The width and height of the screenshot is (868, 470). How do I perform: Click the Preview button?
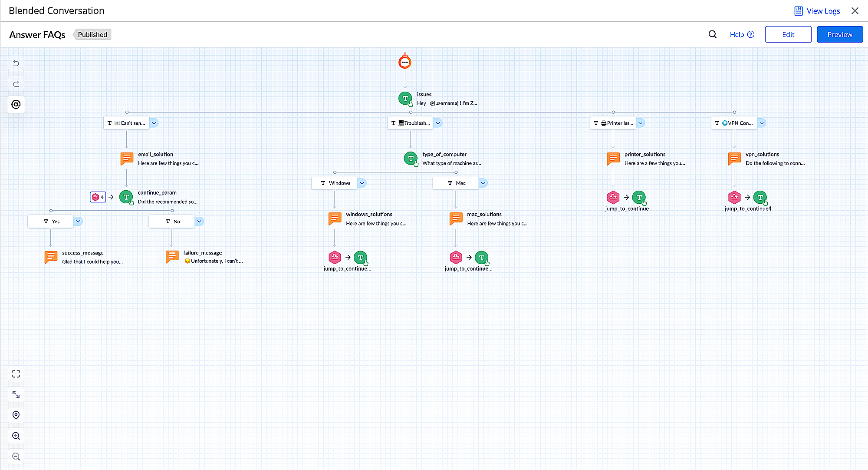(839, 34)
